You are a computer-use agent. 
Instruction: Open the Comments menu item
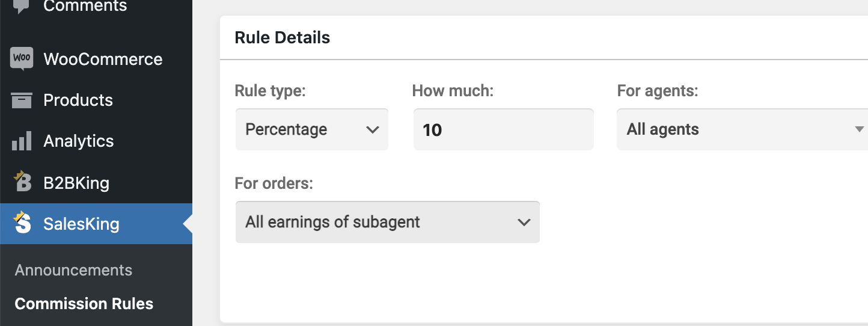coord(85,6)
